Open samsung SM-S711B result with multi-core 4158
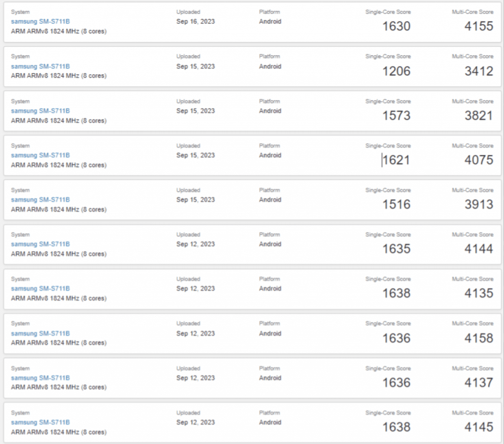 [x=40, y=333]
